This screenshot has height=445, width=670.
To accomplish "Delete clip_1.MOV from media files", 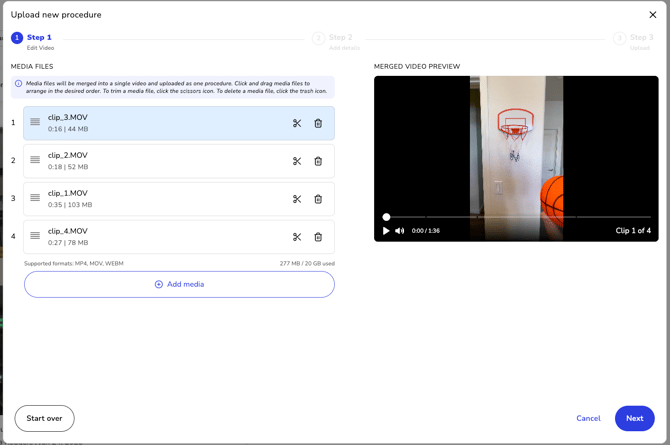I will [318, 199].
